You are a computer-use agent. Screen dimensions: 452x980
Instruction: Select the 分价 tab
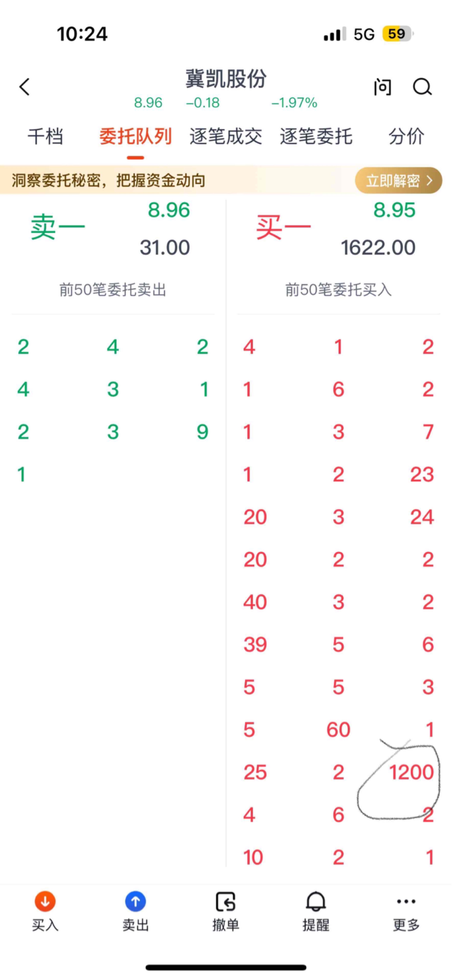pos(406,137)
